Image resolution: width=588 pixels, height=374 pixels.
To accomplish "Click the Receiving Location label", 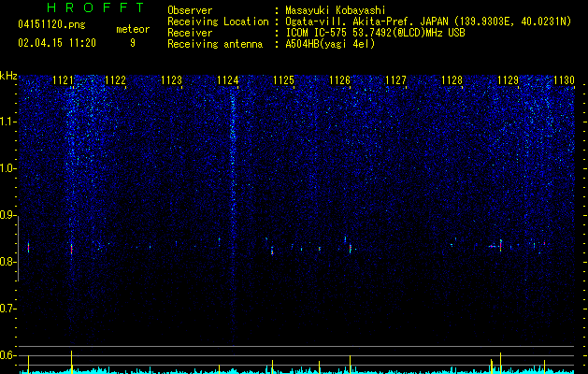I will [x=218, y=22].
